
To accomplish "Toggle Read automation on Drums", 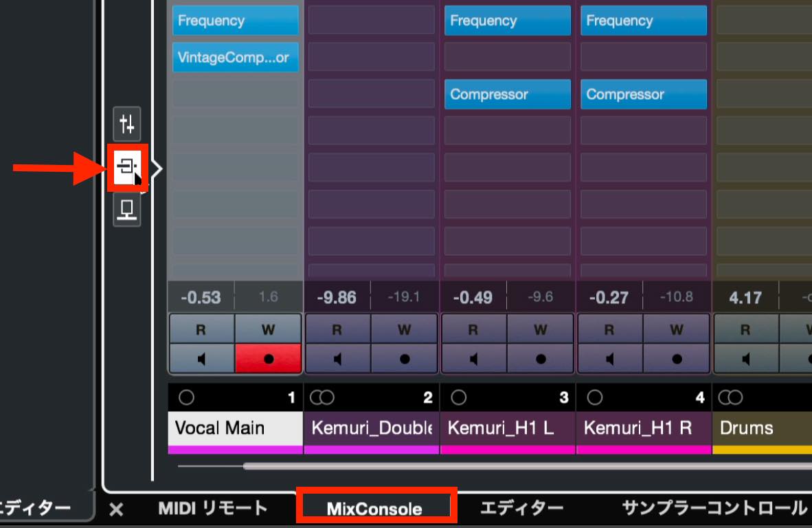I will click(x=747, y=329).
